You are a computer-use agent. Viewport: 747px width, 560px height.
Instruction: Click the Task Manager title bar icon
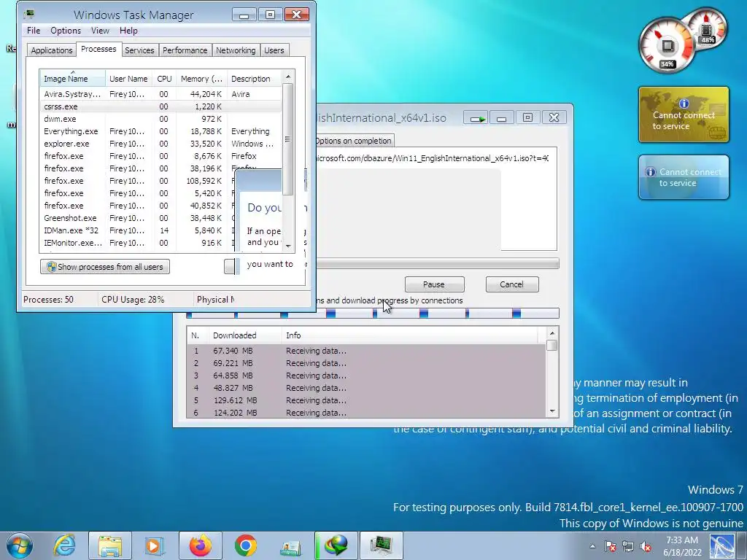[x=29, y=15]
